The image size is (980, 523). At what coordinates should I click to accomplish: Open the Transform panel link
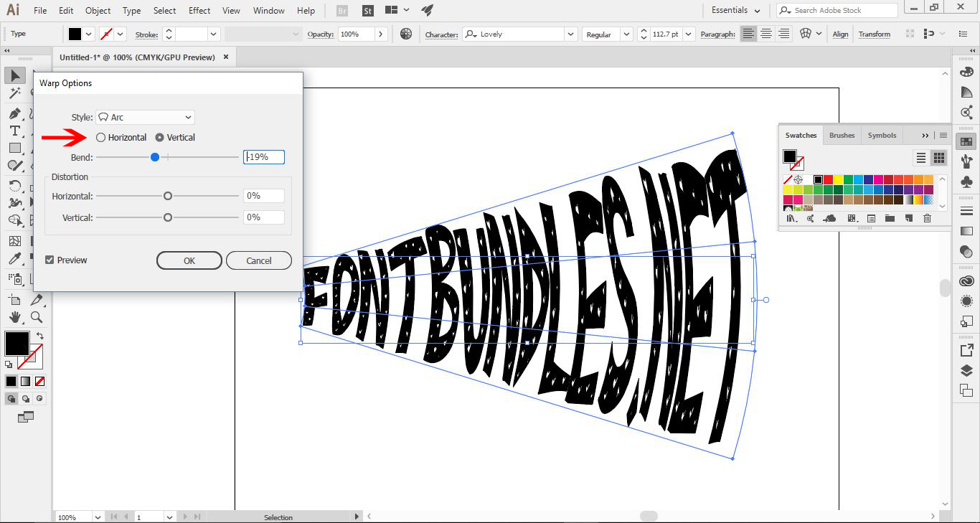tap(874, 34)
